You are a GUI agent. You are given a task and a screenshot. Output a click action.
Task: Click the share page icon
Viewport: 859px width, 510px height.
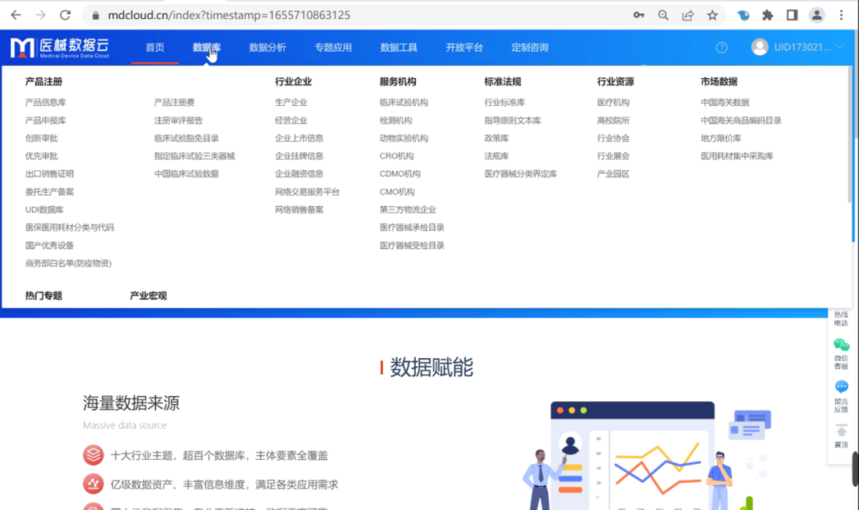[x=688, y=15]
